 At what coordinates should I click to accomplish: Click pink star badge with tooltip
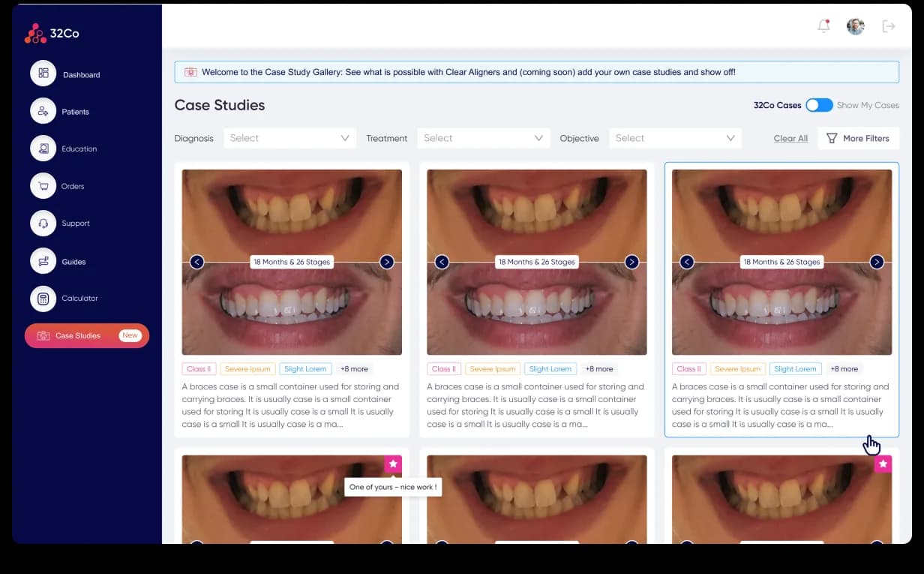393,464
